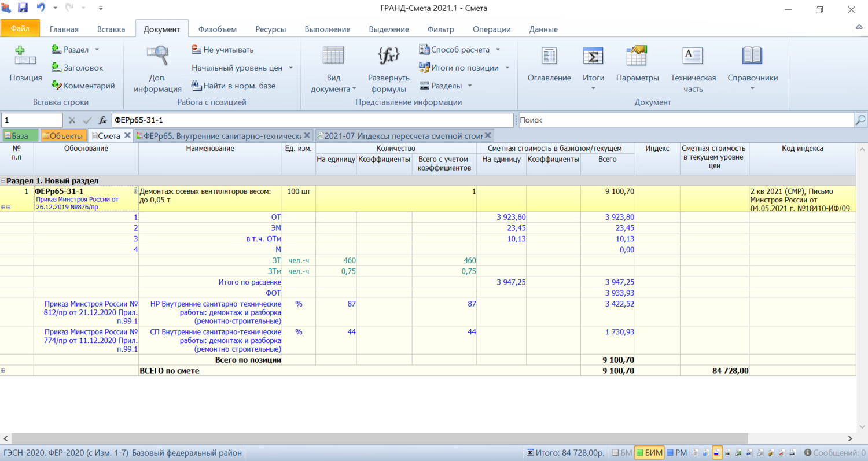Open the Объекты tab
868x461 pixels.
[x=64, y=136]
